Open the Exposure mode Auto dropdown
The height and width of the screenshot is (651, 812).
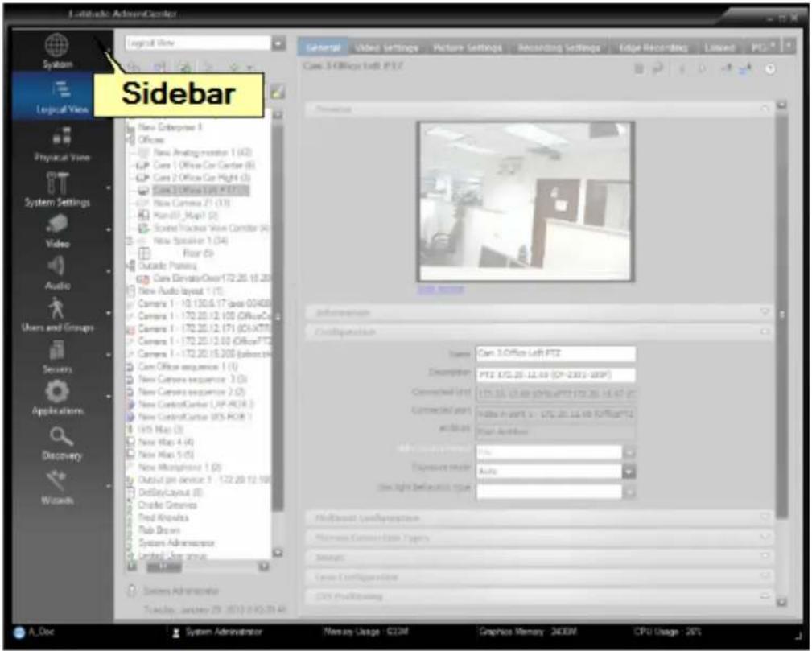coord(629,472)
